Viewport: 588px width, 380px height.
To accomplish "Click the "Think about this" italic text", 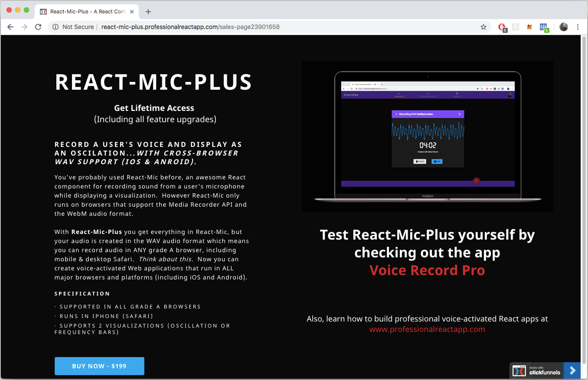I will [165, 259].
